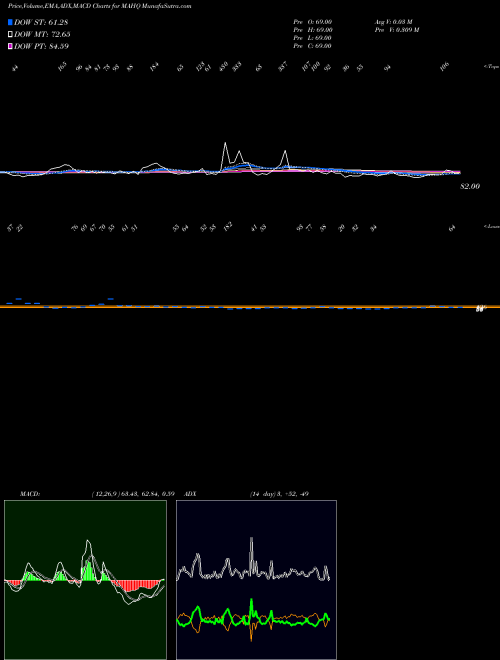Open the MACD histogram chart thumbnail

(x=85, y=580)
